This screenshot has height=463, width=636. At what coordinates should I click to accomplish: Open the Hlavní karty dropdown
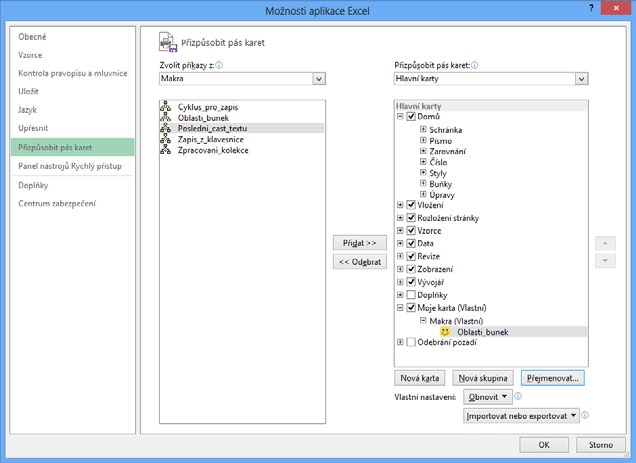tap(491, 78)
